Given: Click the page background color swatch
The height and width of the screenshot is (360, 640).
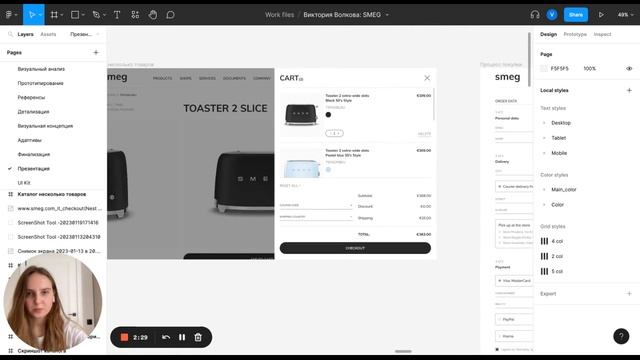Looking at the screenshot, I should 544,69.
